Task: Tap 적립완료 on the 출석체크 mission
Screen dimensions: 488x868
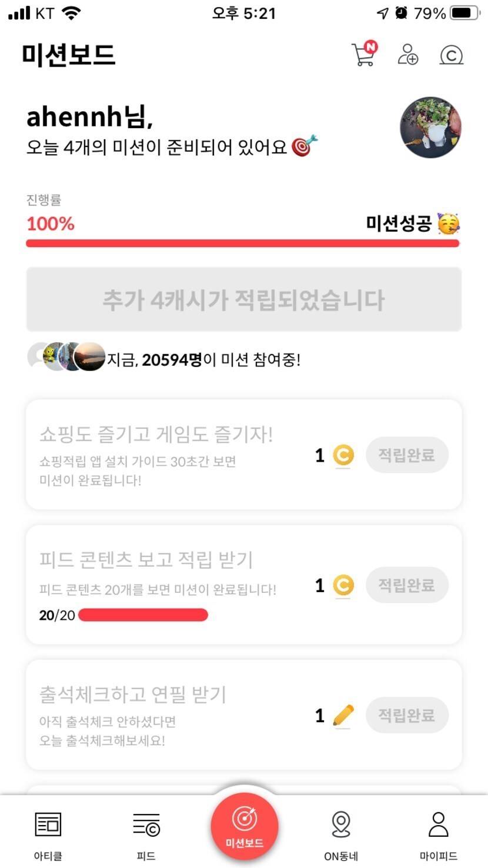Action: pyautogui.click(x=407, y=716)
